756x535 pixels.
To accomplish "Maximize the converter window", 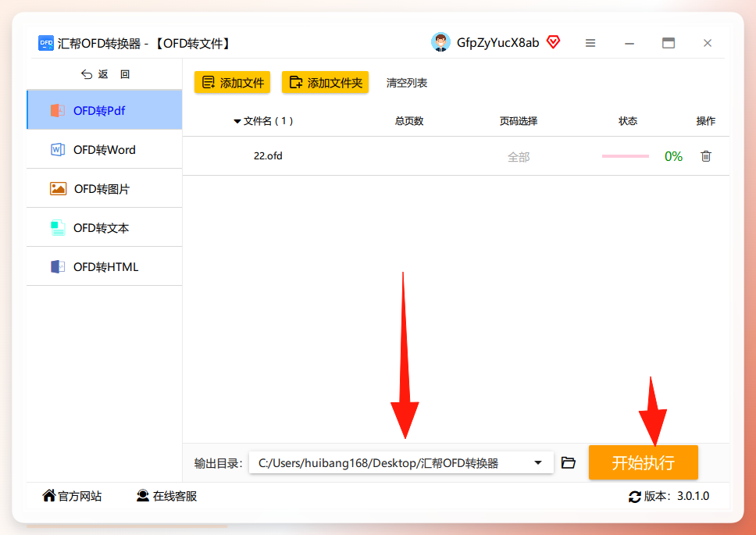I will (x=669, y=43).
